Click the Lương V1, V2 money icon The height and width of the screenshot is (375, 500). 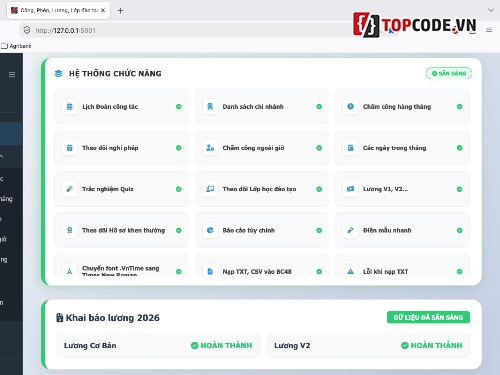(x=350, y=189)
